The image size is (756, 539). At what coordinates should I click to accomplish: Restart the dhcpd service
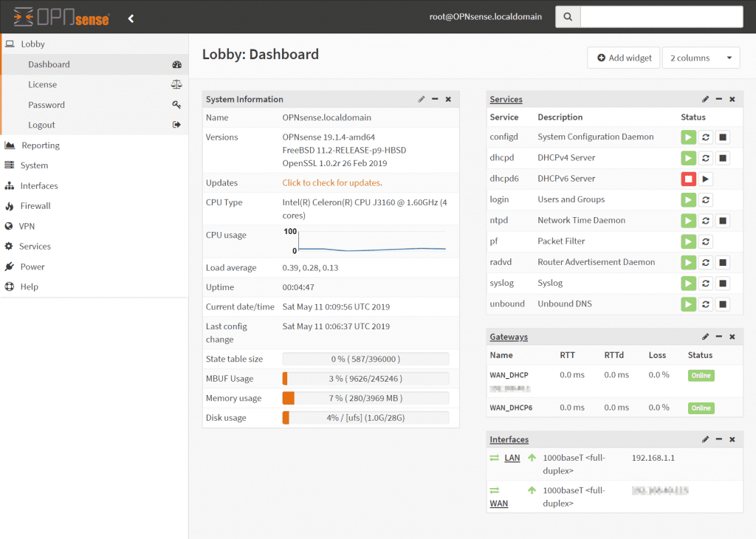pyautogui.click(x=705, y=158)
